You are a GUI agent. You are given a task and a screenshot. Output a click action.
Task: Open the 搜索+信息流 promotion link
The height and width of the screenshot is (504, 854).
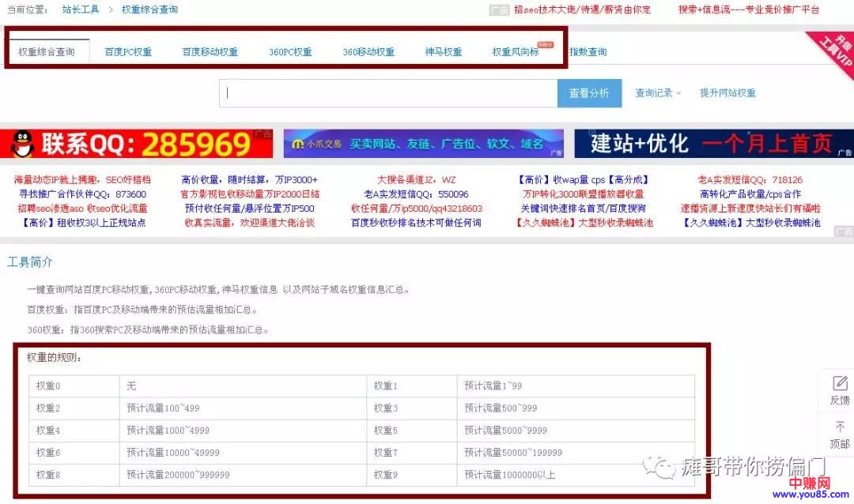point(748,9)
